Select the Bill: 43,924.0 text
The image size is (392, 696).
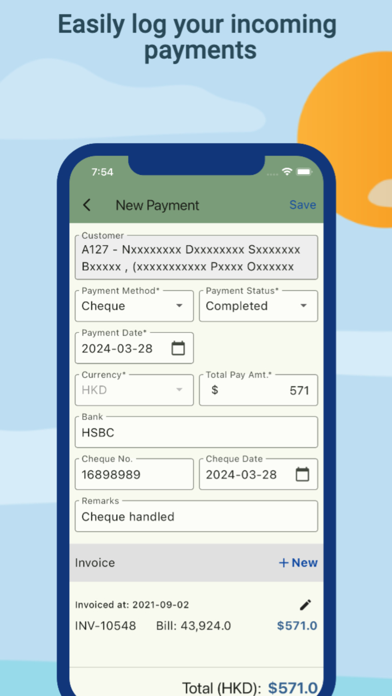tap(194, 626)
